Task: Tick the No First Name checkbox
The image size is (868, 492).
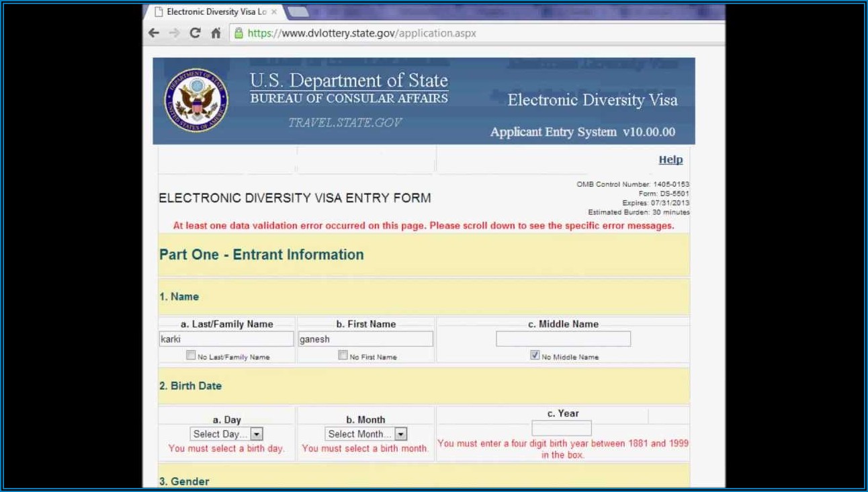Action: click(x=343, y=356)
